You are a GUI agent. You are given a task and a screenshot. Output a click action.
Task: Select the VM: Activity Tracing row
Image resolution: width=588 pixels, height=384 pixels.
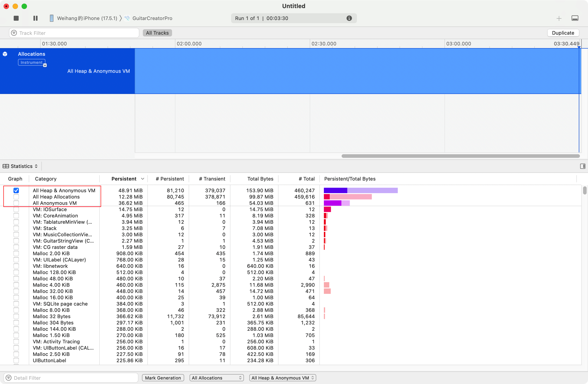pyautogui.click(x=291, y=342)
